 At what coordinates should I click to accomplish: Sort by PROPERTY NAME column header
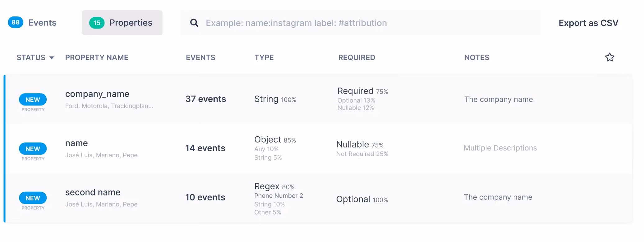(97, 57)
